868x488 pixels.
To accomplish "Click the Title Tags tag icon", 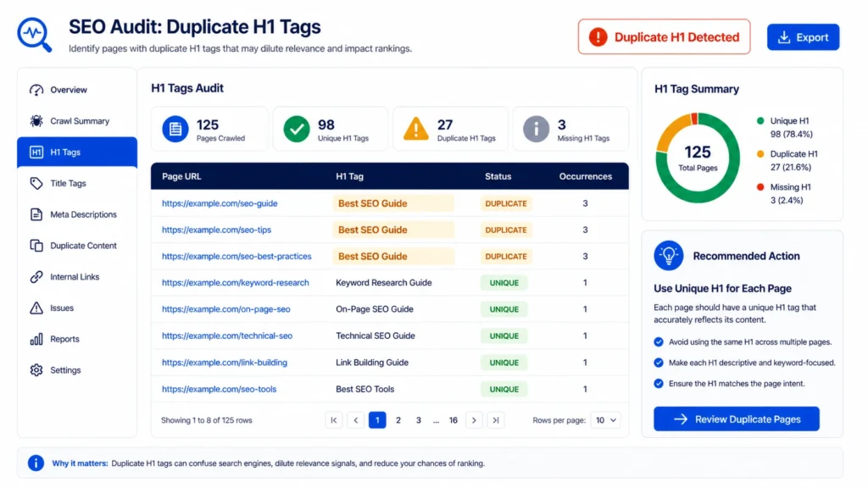I will tap(36, 183).
